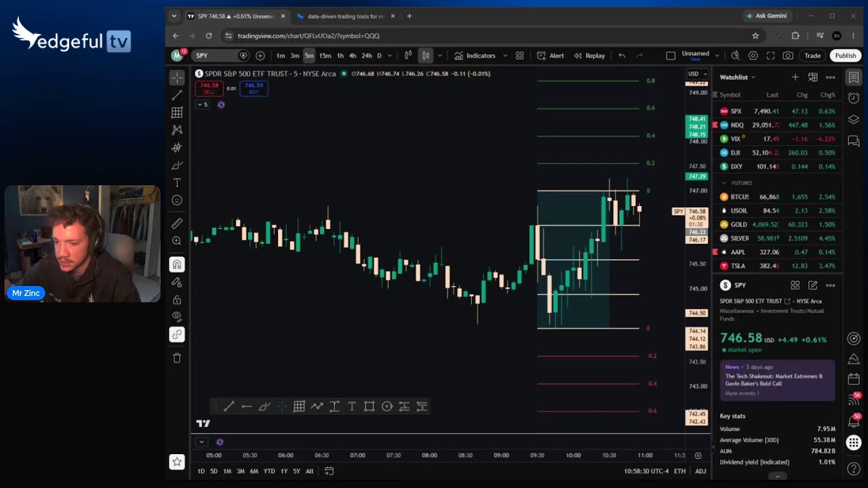
Task: Open watchlist advanced view table icon
Action: coord(813,77)
